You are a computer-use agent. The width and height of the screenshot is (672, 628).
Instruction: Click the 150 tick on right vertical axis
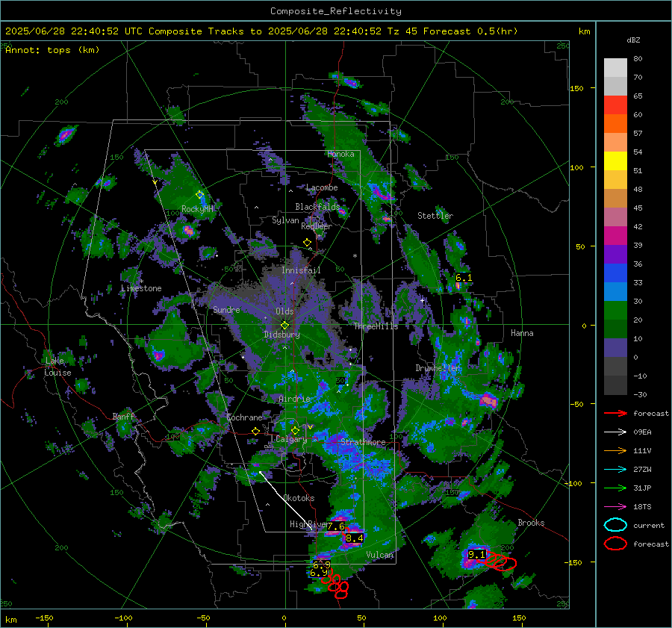(577, 88)
